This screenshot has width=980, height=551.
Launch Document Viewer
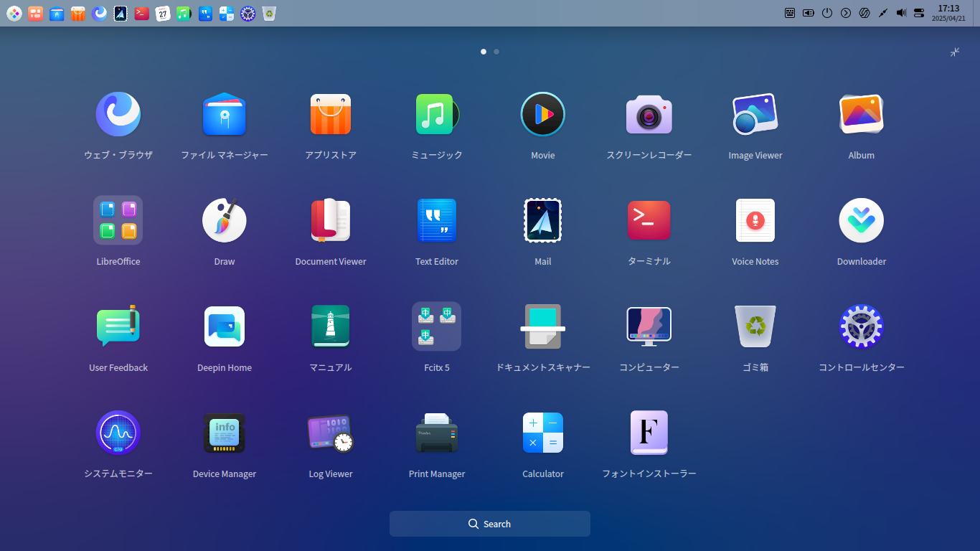(x=331, y=221)
